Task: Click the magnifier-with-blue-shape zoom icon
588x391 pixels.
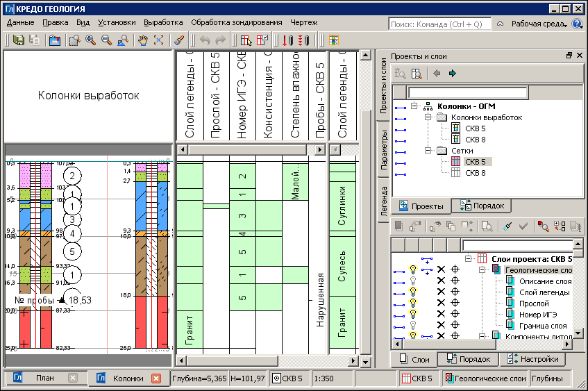Action: tap(123, 40)
